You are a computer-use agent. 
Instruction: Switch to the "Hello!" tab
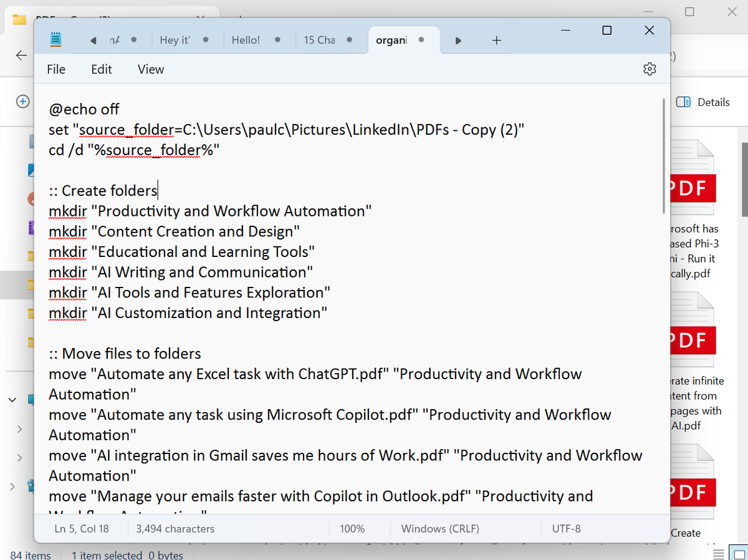pyautogui.click(x=246, y=39)
